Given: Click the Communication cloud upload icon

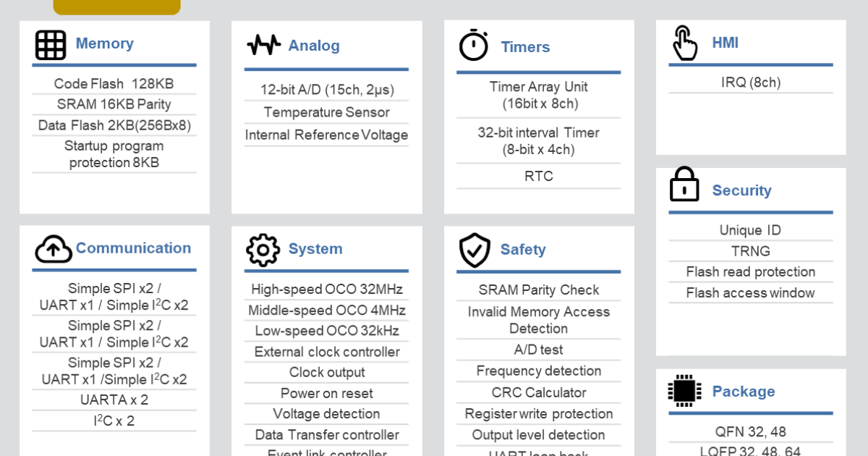Looking at the screenshot, I should coord(53,249).
